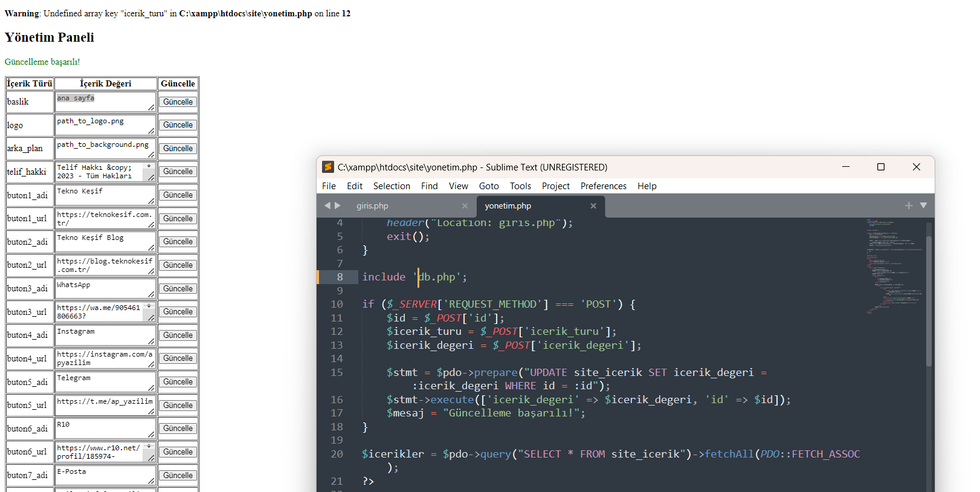Click the $mesaj assignment line
The width and height of the screenshot is (980, 492).
click(486, 413)
